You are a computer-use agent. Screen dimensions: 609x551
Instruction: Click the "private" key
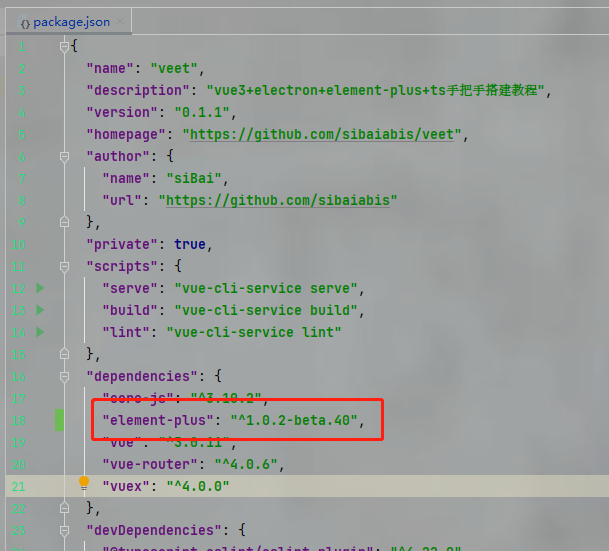tap(122, 245)
